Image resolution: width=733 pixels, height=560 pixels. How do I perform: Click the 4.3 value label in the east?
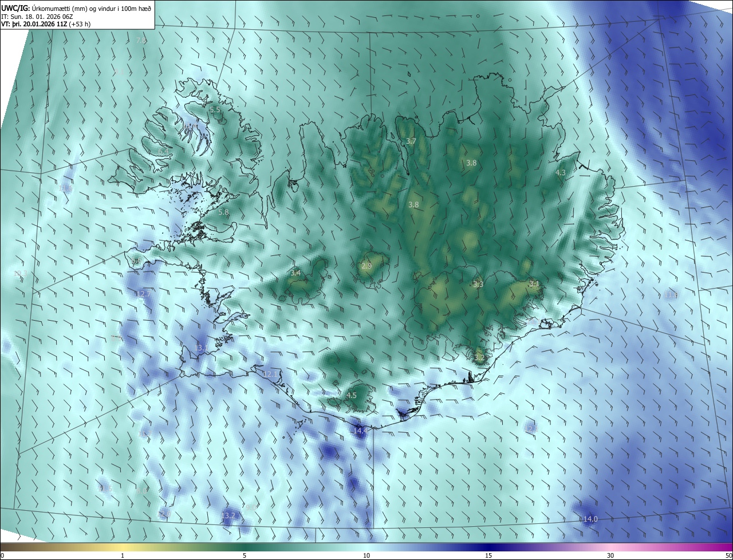coord(561,172)
